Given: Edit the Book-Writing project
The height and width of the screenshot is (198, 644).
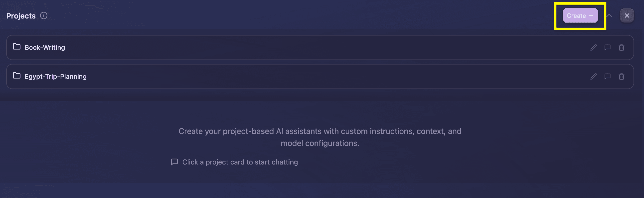Looking at the screenshot, I should click(594, 47).
